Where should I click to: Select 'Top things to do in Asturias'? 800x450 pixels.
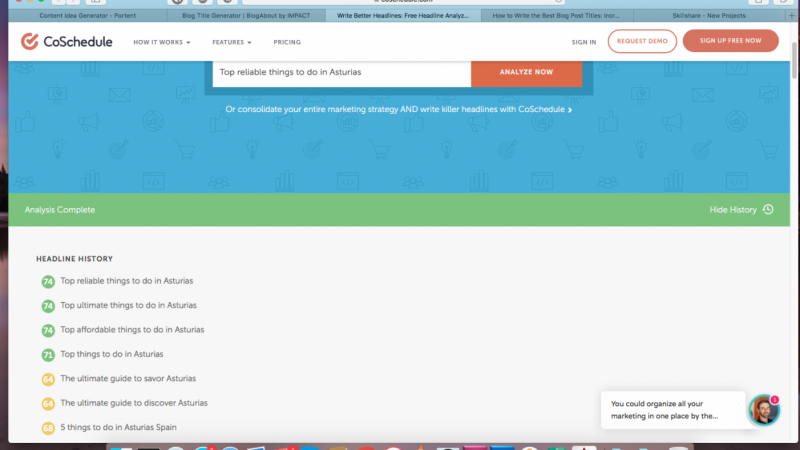pos(112,355)
